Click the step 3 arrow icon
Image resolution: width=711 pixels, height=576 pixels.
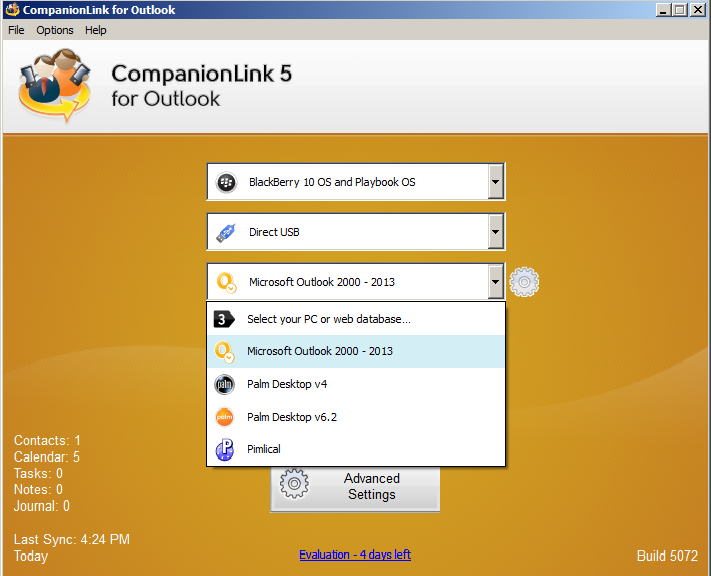click(224, 319)
